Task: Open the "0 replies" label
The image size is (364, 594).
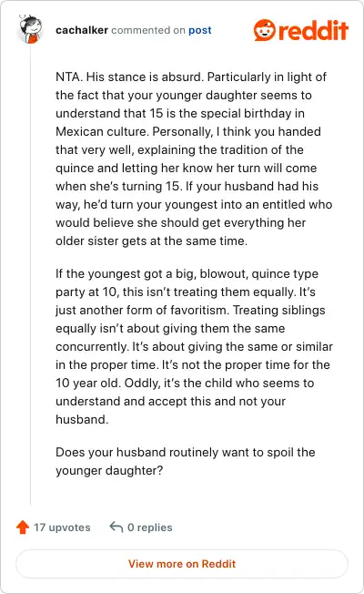Action: pos(150,527)
